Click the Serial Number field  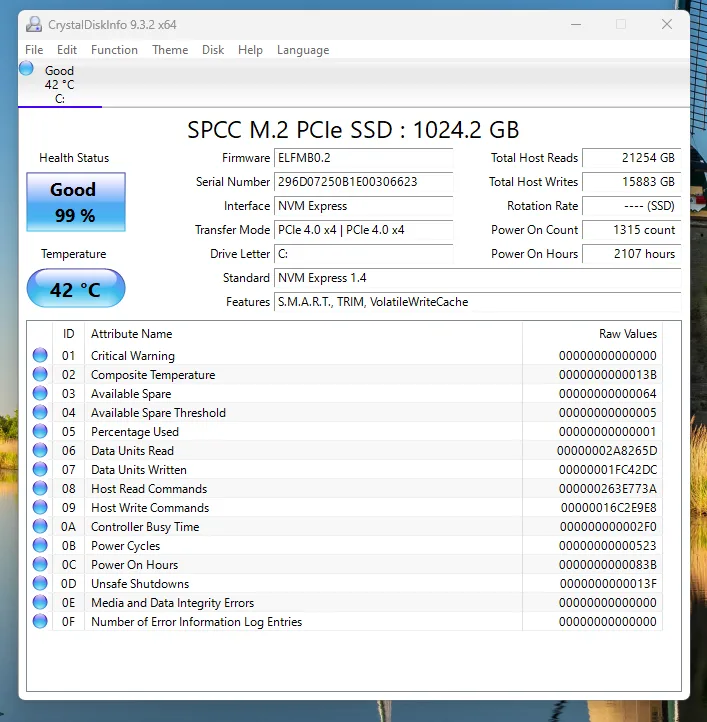click(363, 182)
